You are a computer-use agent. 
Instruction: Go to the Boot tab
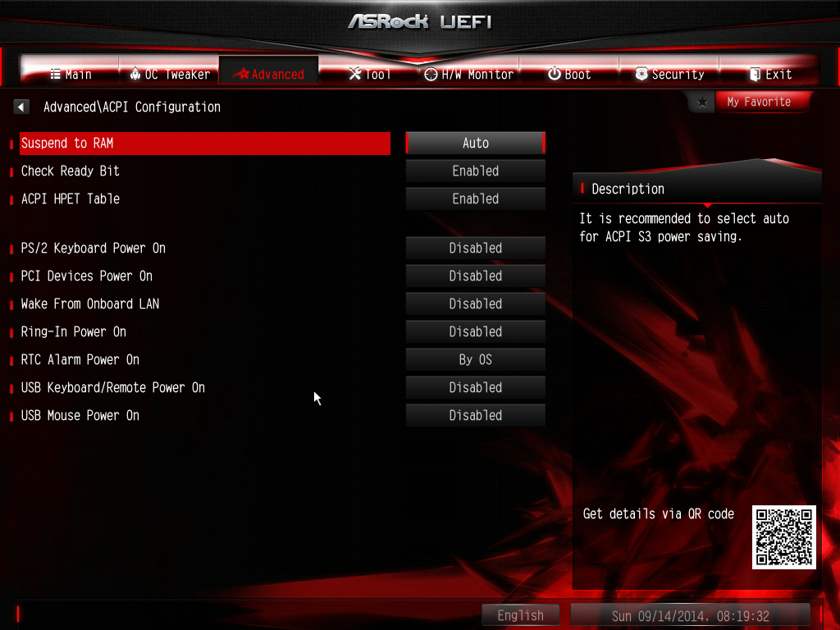click(569, 74)
